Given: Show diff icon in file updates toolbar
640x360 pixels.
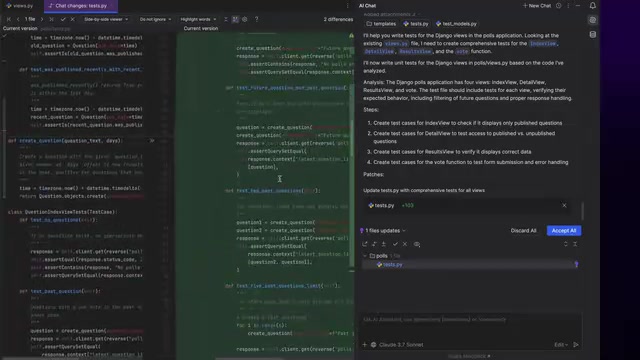Looking at the screenshot, I should point(365,244).
